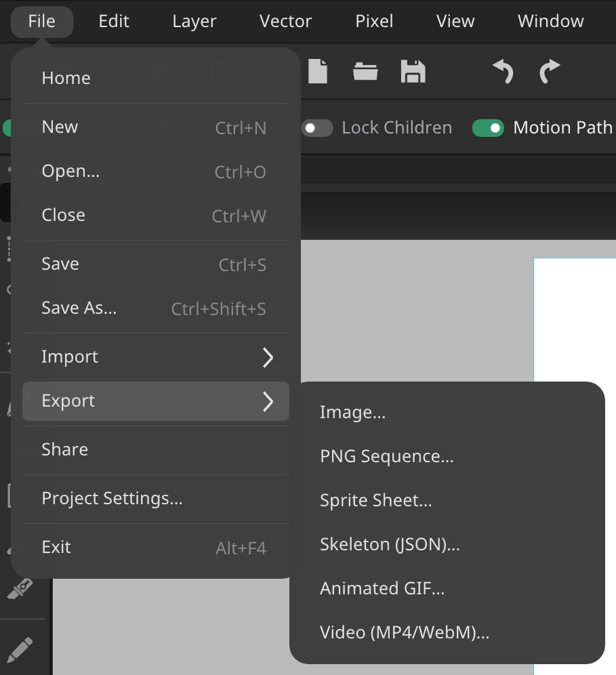Click the New Document toolbar icon
616x675 pixels.
318,71
